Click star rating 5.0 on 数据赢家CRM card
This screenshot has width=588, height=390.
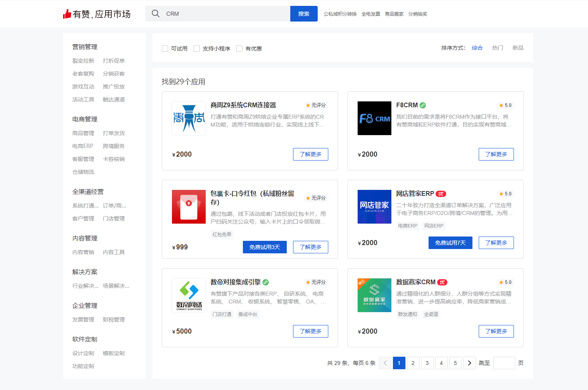[x=505, y=282]
